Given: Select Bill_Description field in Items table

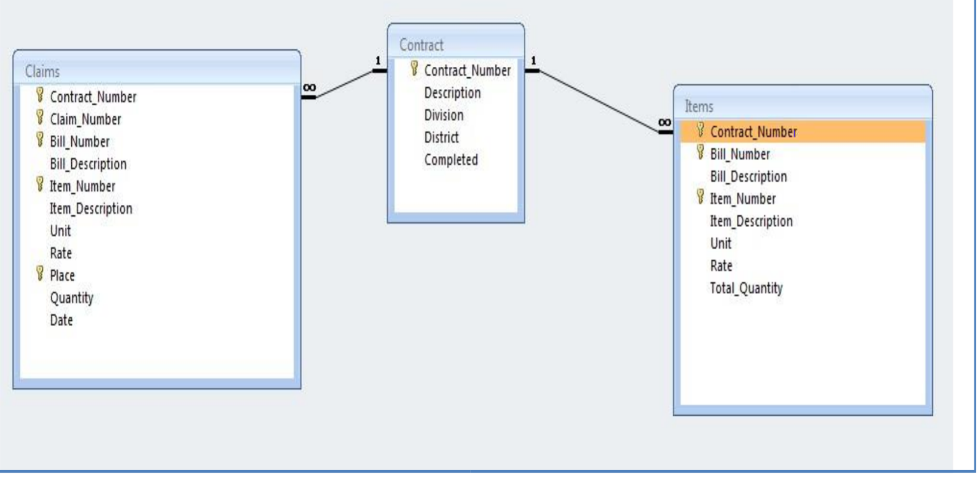Looking at the screenshot, I should (748, 176).
